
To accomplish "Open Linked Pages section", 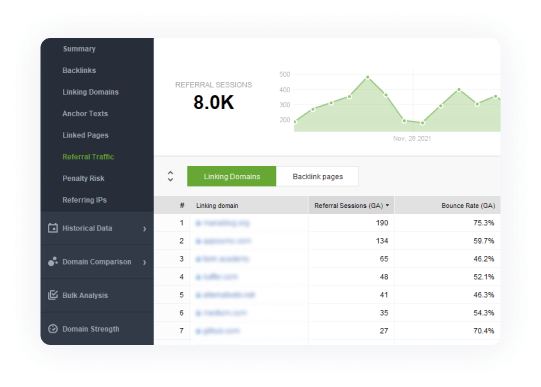I will click(x=85, y=135).
